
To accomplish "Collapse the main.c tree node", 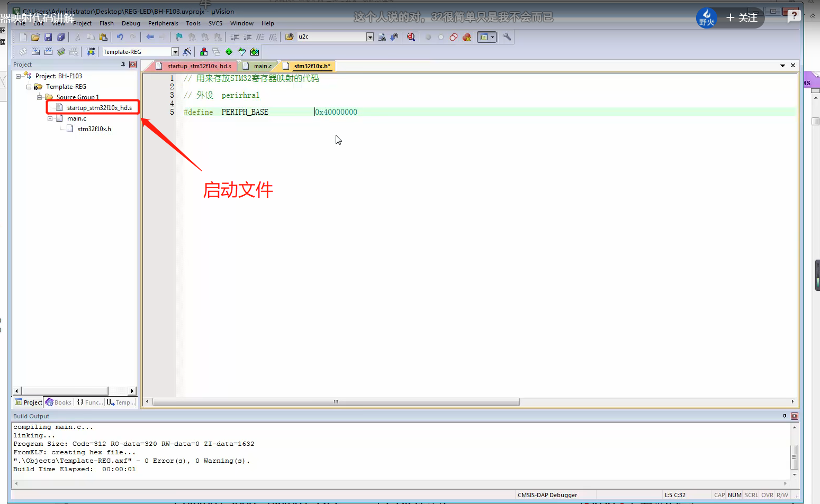I will point(50,118).
